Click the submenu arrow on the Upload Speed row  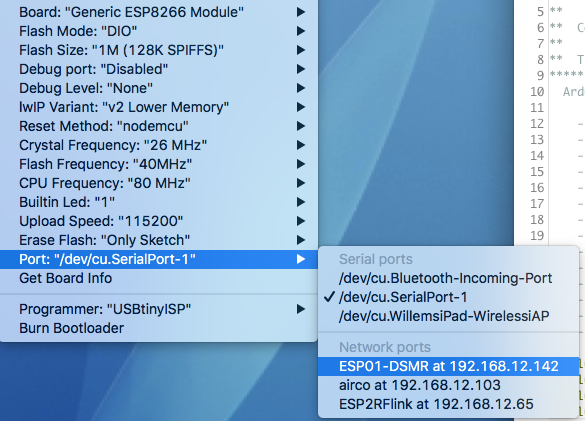[x=301, y=221]
